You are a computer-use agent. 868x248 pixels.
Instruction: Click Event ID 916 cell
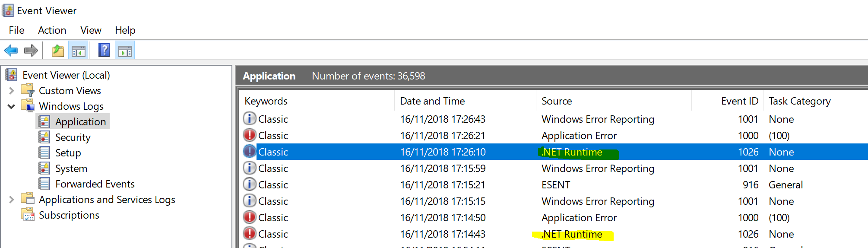pyautogui.click(x=751, y=185)
